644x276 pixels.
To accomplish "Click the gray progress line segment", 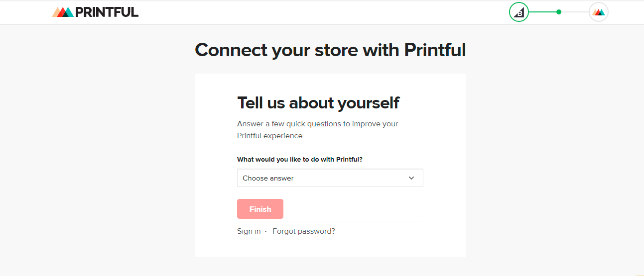I will [x=575, y=12].
